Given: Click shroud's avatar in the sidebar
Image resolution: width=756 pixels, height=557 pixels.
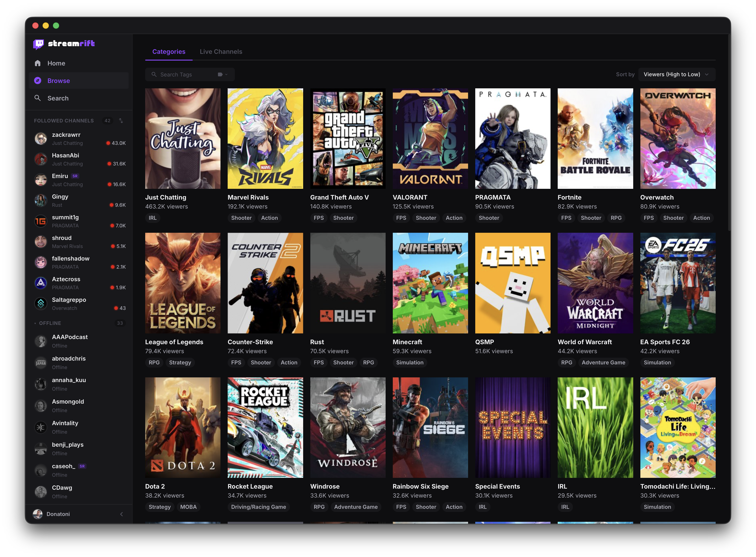Looking at the screenshot, I should click(x=41, y=242).
